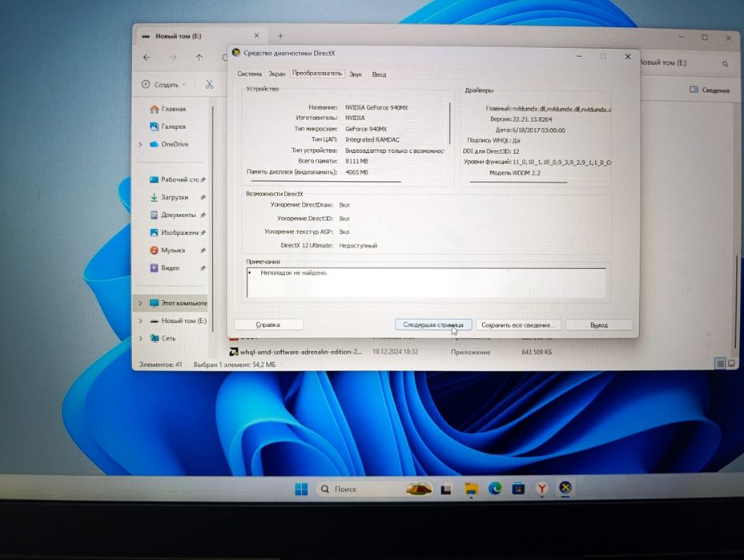The width and height of the screenshot is (744, 560).
Task: Go up one folder level in Explorer
Action: coord(199,58)
